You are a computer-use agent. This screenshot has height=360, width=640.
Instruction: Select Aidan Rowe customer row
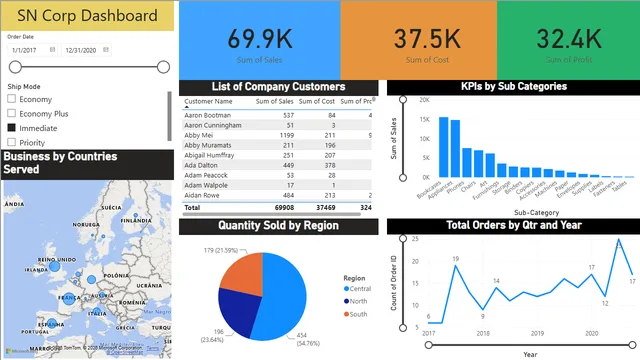point(278,195)
